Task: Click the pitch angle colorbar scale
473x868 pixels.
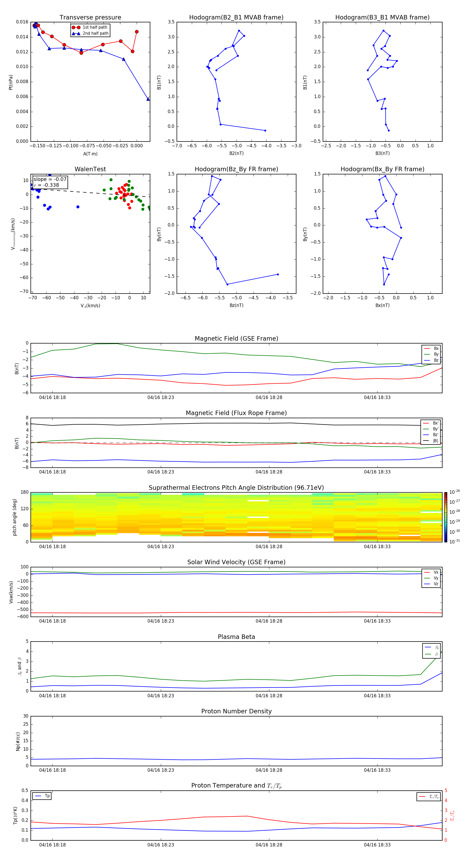Action: (445, 517)
